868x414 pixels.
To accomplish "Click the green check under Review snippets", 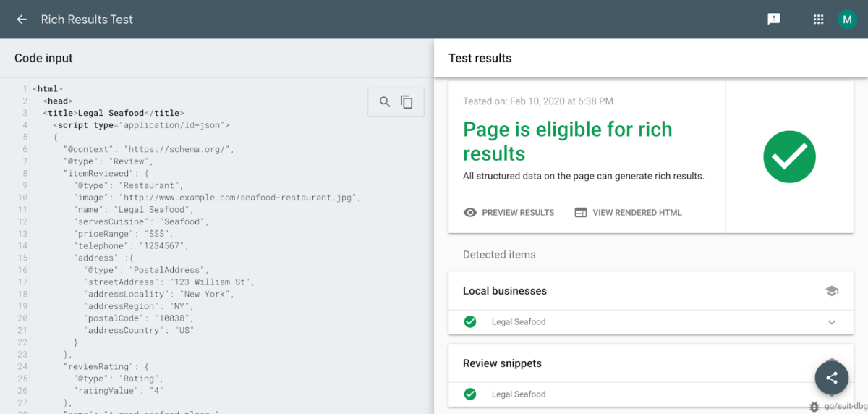I will coord(470,394).
